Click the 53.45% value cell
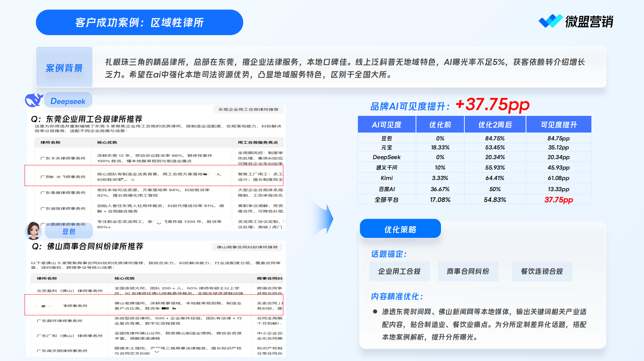The width and height of the screenshot is (644, 361). pyautogui.click(x=495, y=147)
